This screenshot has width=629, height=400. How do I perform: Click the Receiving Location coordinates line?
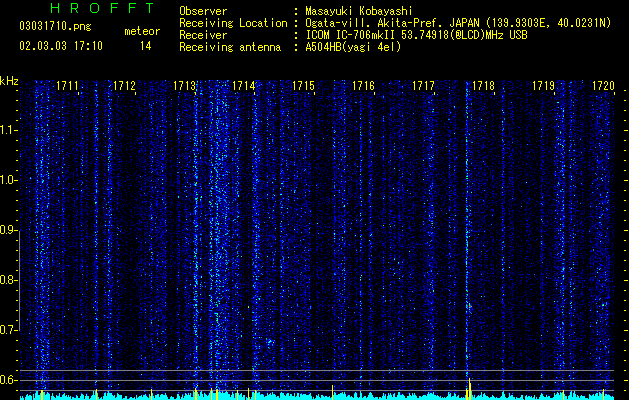point(458,23)
